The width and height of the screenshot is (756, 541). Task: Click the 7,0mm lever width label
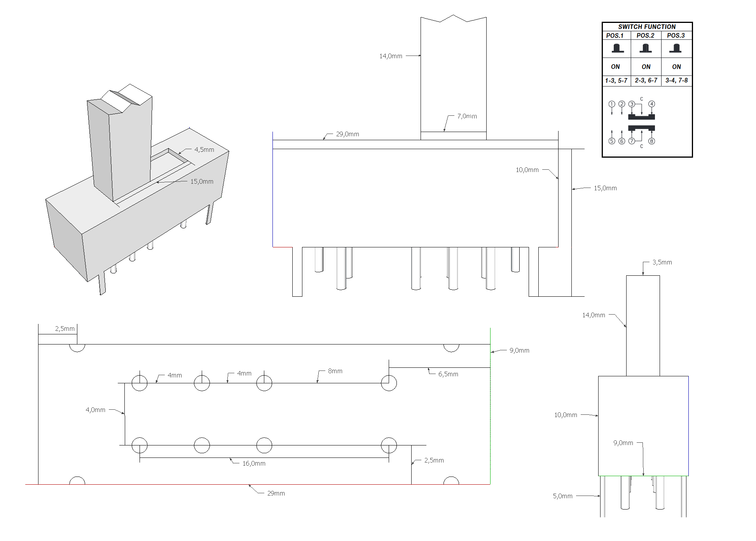(x=467, y=116)
